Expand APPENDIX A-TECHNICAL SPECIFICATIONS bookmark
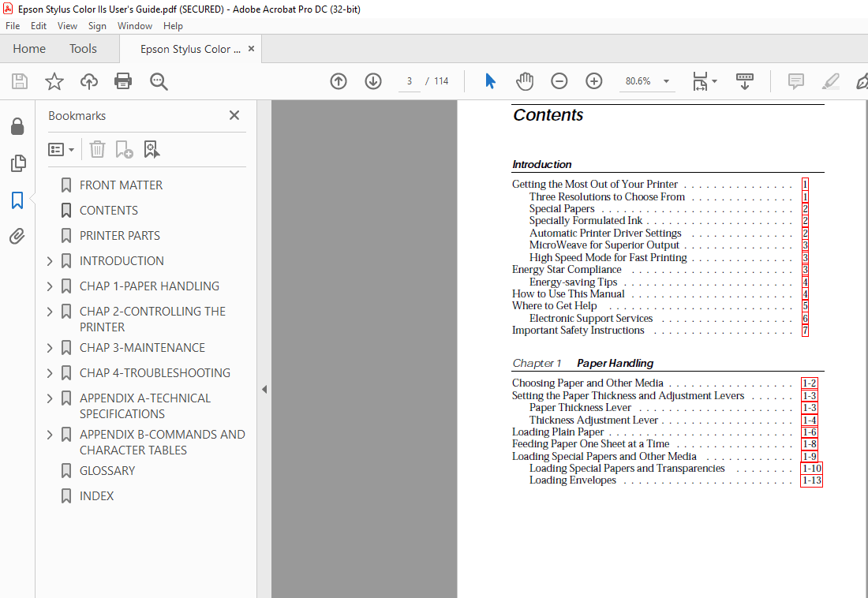This screenshot has width=868, height=598. coord(50,398)
